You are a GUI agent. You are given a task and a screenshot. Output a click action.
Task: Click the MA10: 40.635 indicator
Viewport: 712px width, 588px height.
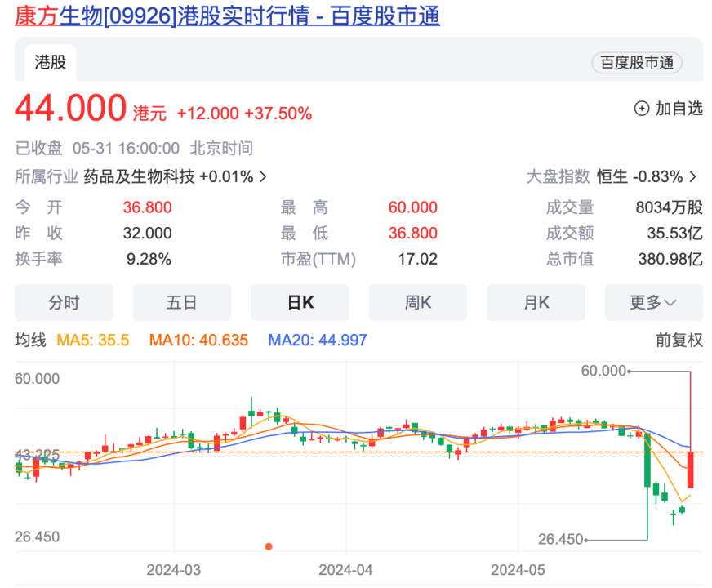(198, 340)
